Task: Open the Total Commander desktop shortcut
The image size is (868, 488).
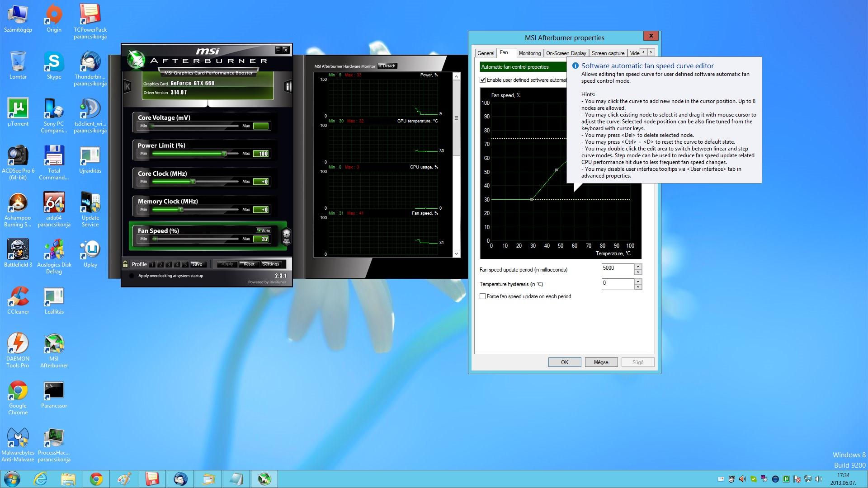Action: coord(54,163)
